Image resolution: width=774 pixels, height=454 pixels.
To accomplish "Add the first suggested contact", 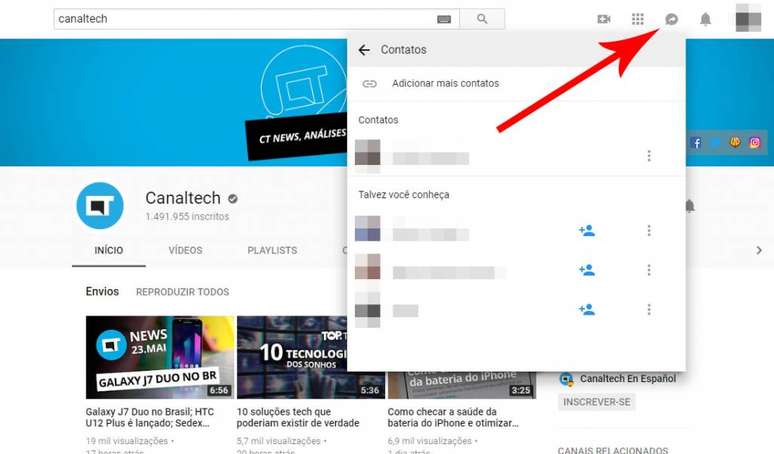I will pos(587,231).
